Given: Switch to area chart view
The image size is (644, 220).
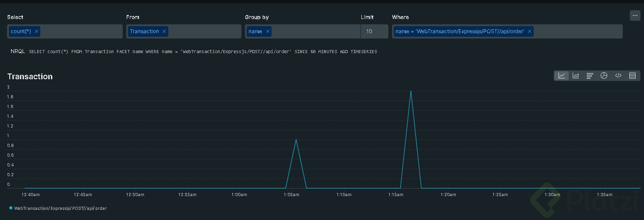Looking at the screenshot, I should point(576,76).
